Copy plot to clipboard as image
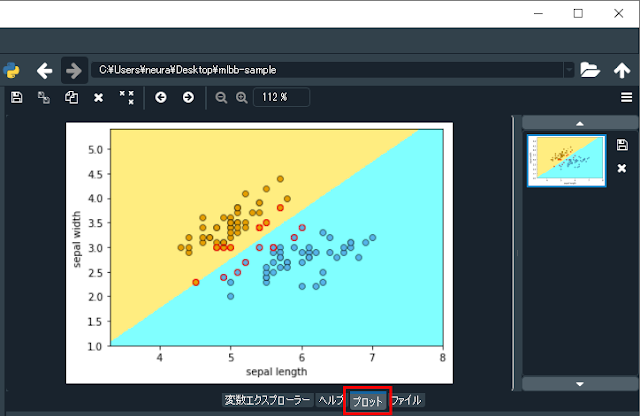The height and width of the screenshot is (416, 640). (x=71, y=98)
